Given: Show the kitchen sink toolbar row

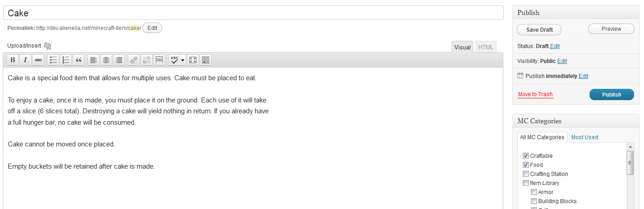Looking at the screenshot, I should 205,60.
